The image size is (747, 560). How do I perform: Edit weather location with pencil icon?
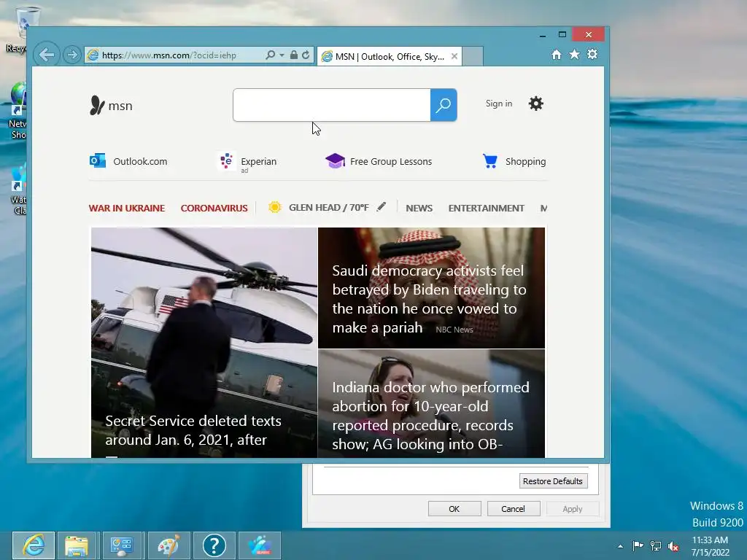(x=381, y=206)
